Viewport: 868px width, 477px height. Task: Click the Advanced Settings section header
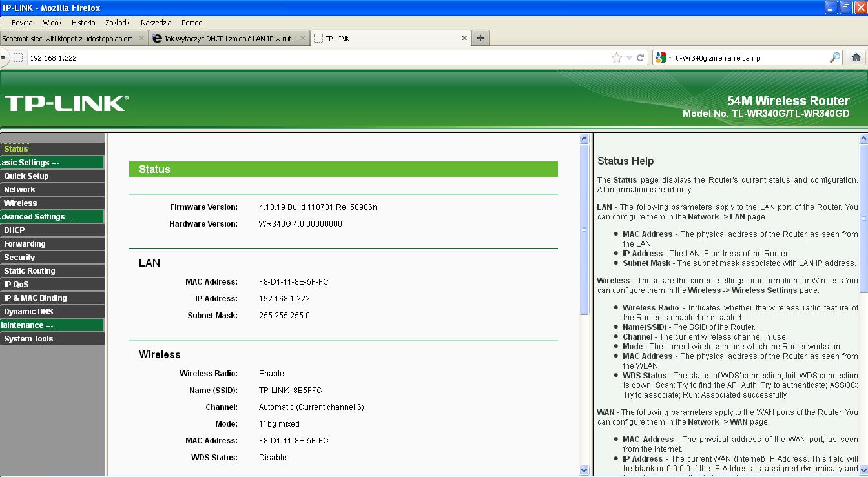tap(52, 216)
